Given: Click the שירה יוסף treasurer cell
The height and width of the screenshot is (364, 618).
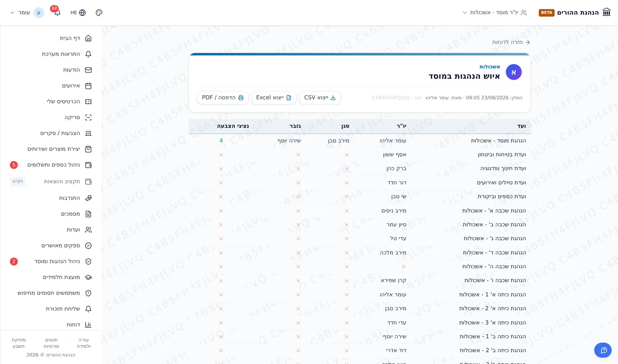Looking at the screenshot, I should pos(289,141).
